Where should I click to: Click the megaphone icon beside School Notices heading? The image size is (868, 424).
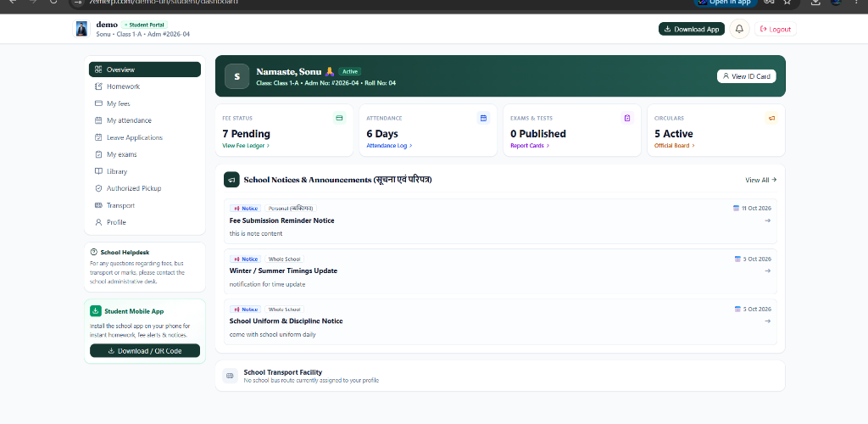pyautogui.click(x=231, y=180)
